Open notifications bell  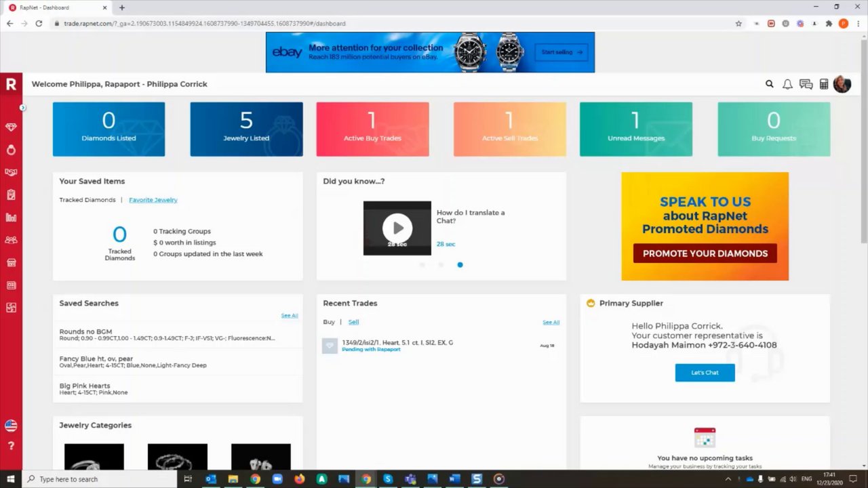(787, 84)
